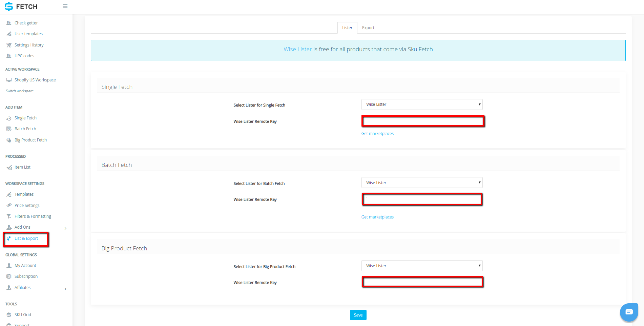Screen dimensions: 644x326
Task: Open List & Export settings page
Action: click(26, 238)
